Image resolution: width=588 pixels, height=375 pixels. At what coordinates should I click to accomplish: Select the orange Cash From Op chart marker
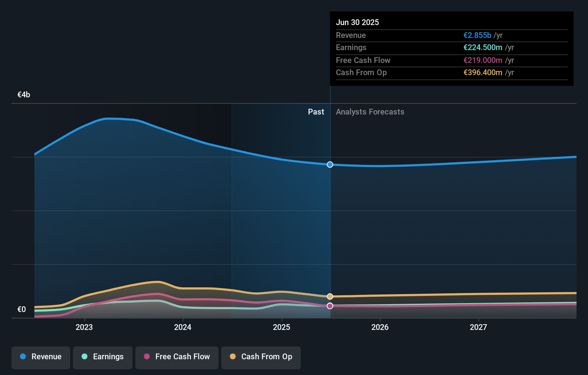[x=329, y=296]
